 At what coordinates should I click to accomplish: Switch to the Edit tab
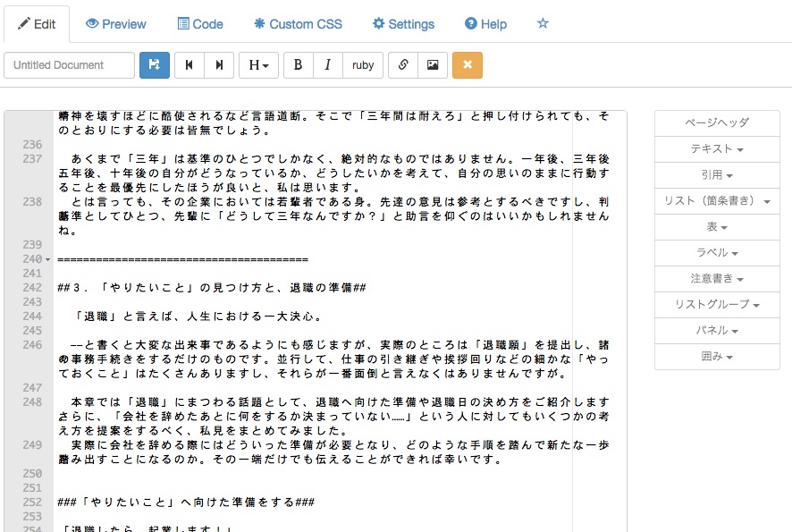(37, 24)
